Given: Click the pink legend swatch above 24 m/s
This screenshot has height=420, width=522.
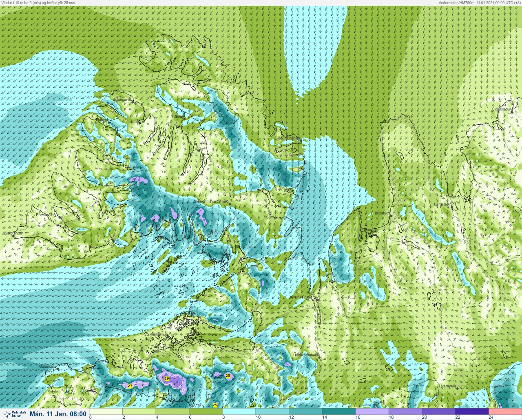Looking at the screenshot, I should click(x=505, y=411).
